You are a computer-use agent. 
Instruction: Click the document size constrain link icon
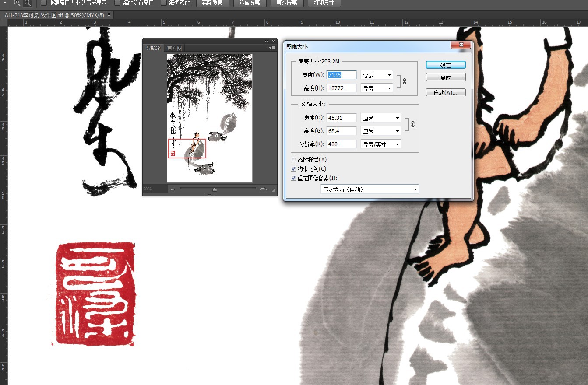tap(413, 125)
